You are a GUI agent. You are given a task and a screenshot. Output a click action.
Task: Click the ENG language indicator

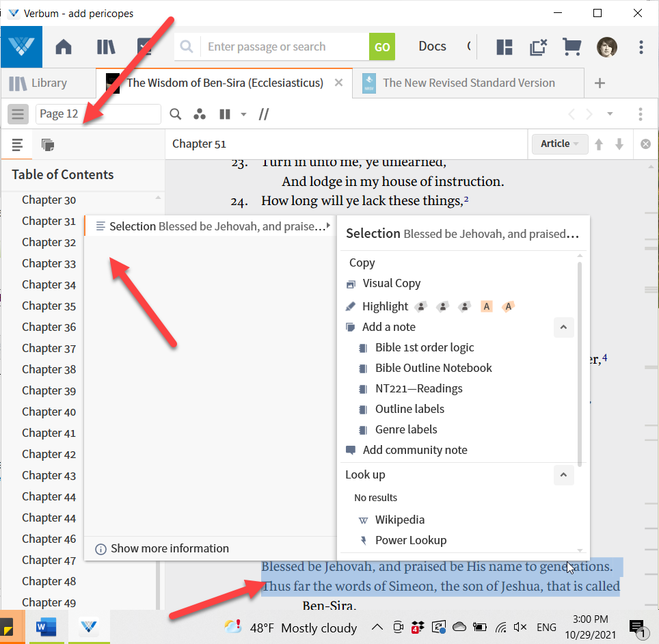[546, 628]
